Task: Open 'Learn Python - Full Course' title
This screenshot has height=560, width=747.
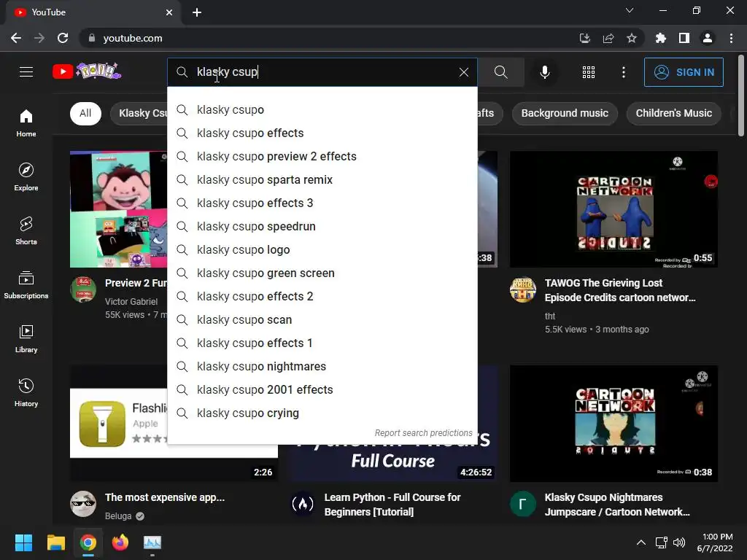Action: click(392, 505)
